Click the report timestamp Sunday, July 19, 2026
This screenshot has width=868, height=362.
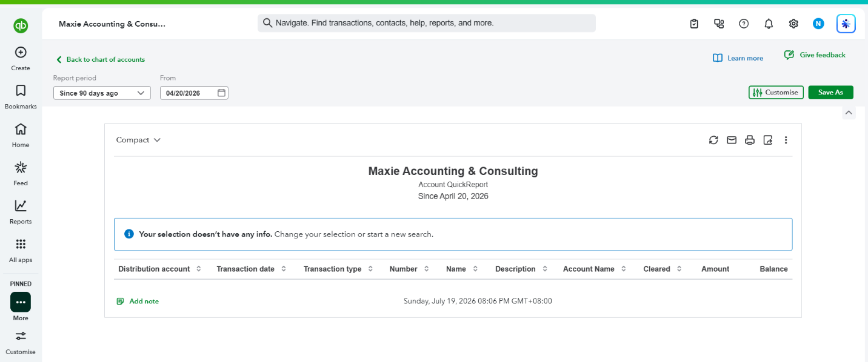(478, 301)
